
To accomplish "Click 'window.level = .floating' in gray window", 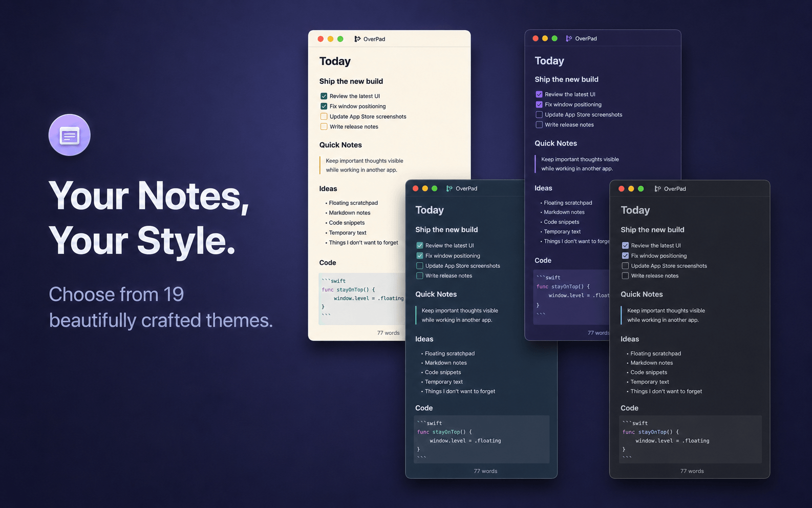I will click(672, 440).
